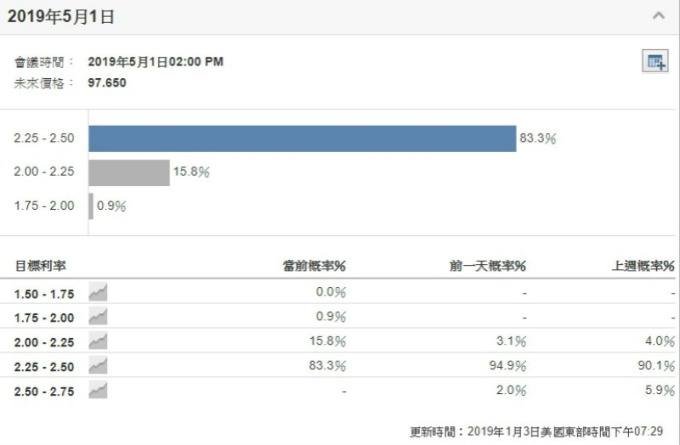
Task: Select the 前一天概率% column header
Action: [487, 265]
